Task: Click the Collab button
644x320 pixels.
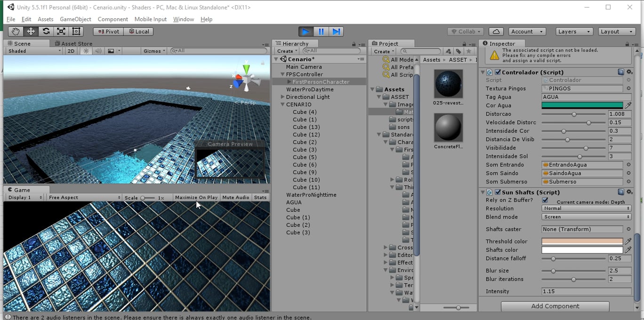Action: [466, 32]
